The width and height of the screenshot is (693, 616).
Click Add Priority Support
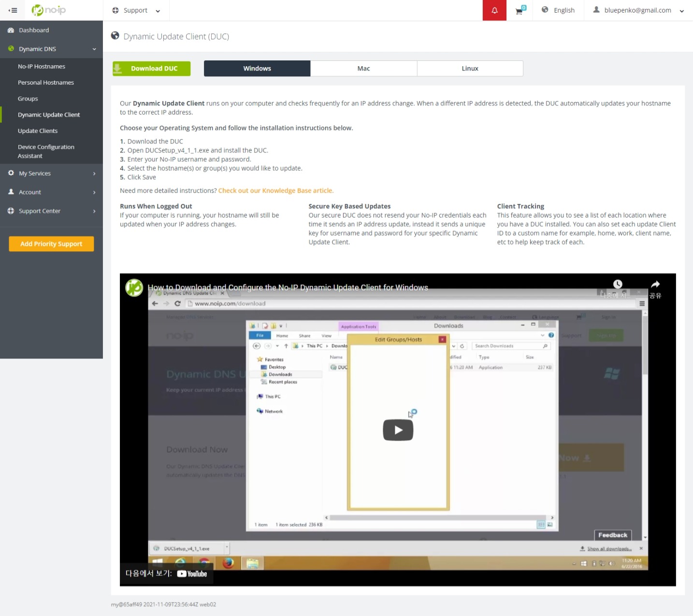[51, 244]
